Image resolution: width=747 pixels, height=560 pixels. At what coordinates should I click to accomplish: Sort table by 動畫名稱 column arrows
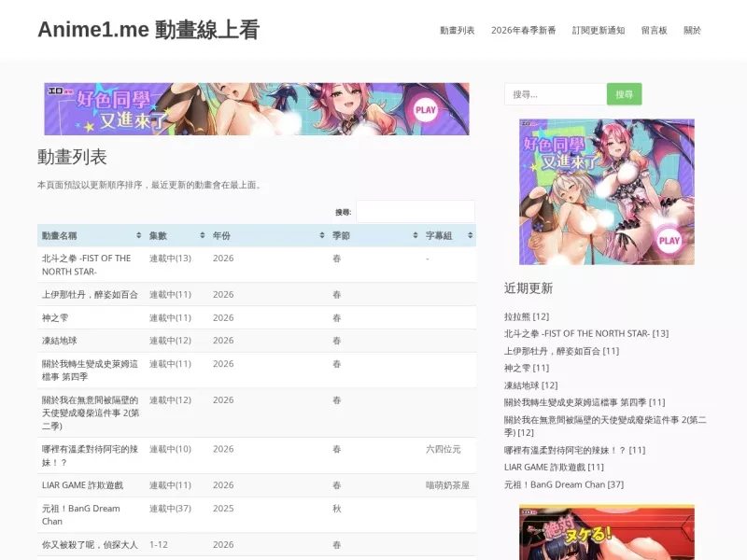click(x=138, y=235)
